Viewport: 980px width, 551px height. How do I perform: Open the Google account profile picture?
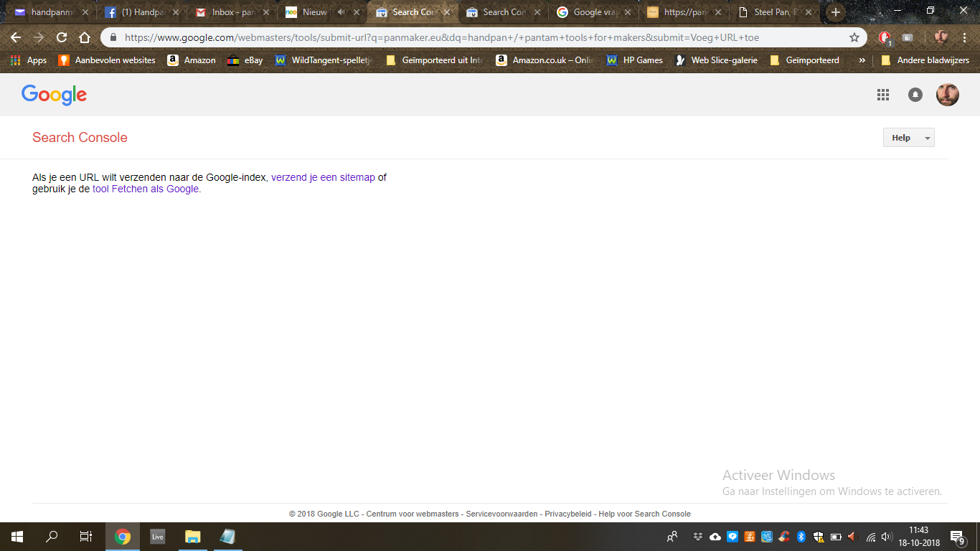[947, 95]
